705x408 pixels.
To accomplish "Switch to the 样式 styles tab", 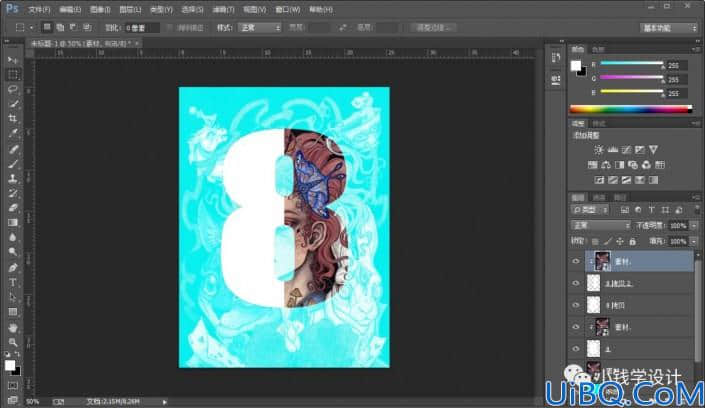I will point(598,123).
